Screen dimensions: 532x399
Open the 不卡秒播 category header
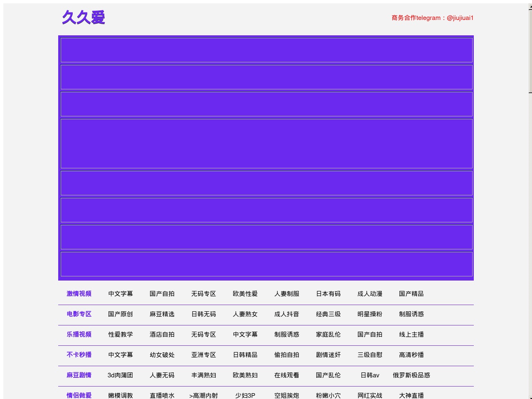tap(79, 355)
